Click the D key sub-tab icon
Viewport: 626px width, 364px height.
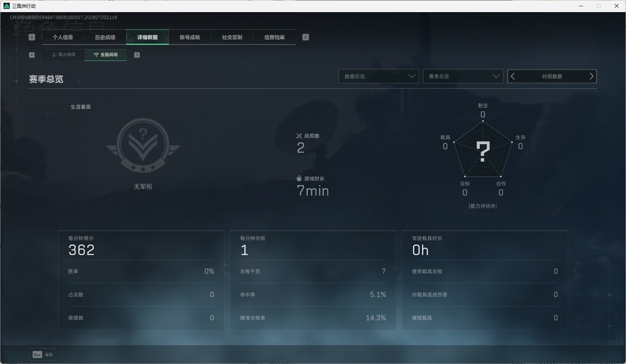coord(137,55)
